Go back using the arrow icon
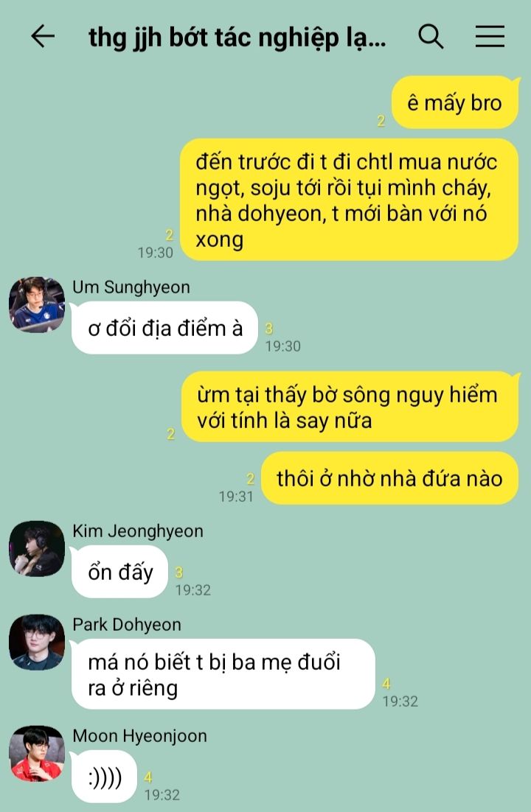Image resolution: width=531 pixels, height=812 pixels. pos(43,37)
